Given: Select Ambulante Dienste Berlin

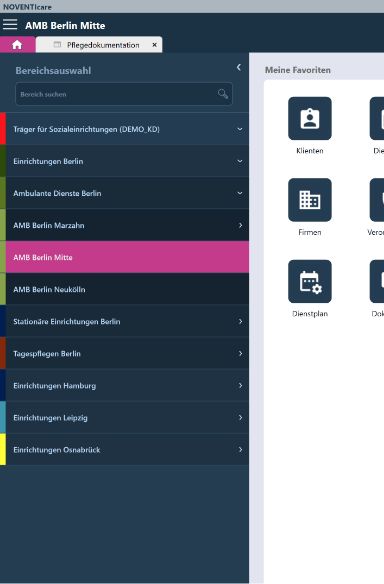Looking at the screenshot, I should coord(124,193).
